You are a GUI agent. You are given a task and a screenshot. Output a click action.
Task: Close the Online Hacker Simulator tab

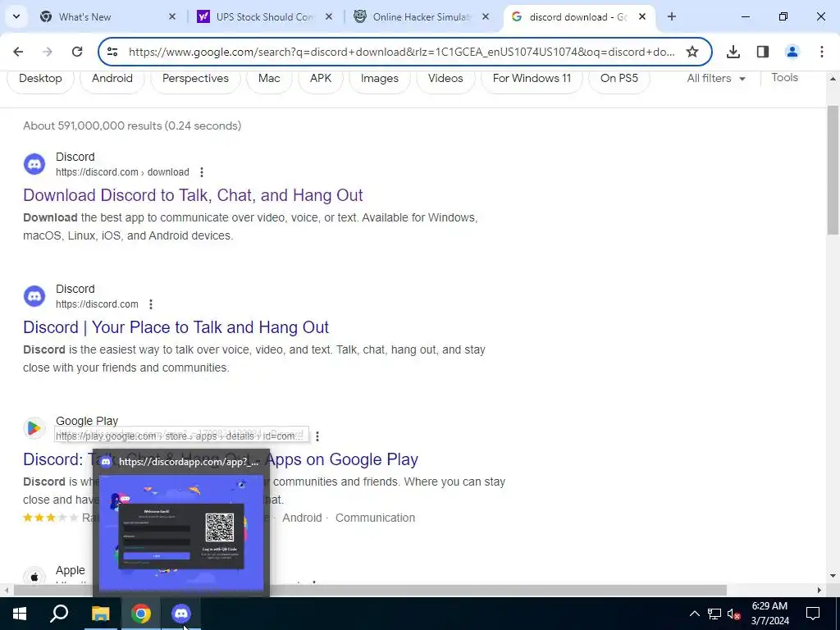486,16
